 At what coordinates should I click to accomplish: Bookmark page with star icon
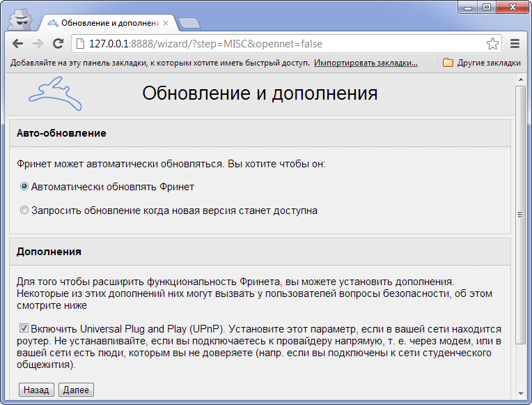[x=492, y=44]
